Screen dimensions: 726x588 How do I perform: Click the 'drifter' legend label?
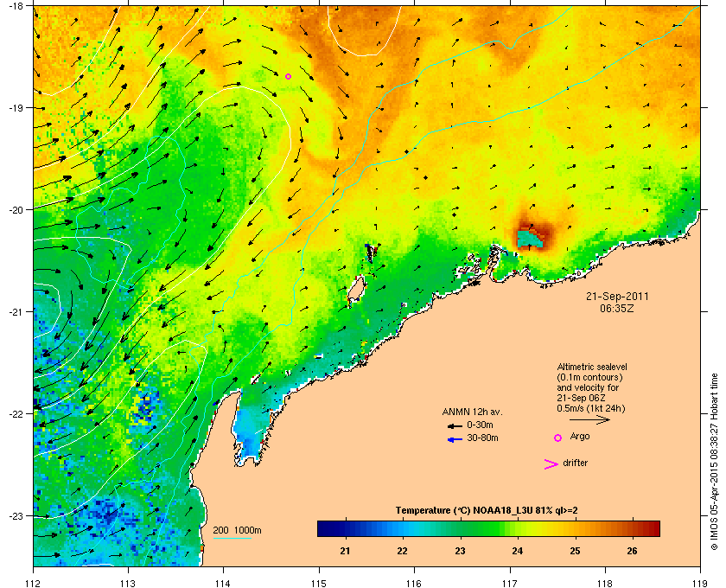575,463
